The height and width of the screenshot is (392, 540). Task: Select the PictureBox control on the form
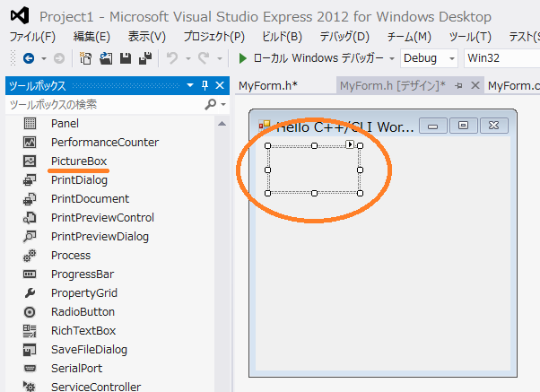314,170
